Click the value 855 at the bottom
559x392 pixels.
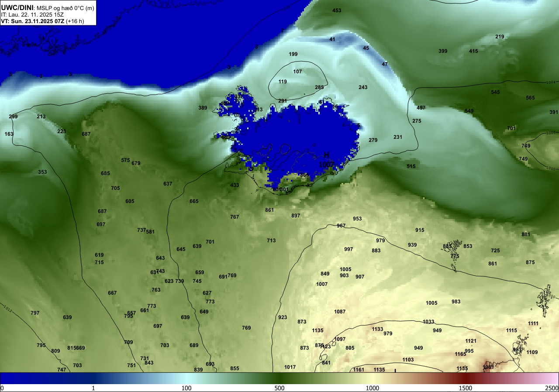point(235,368)
